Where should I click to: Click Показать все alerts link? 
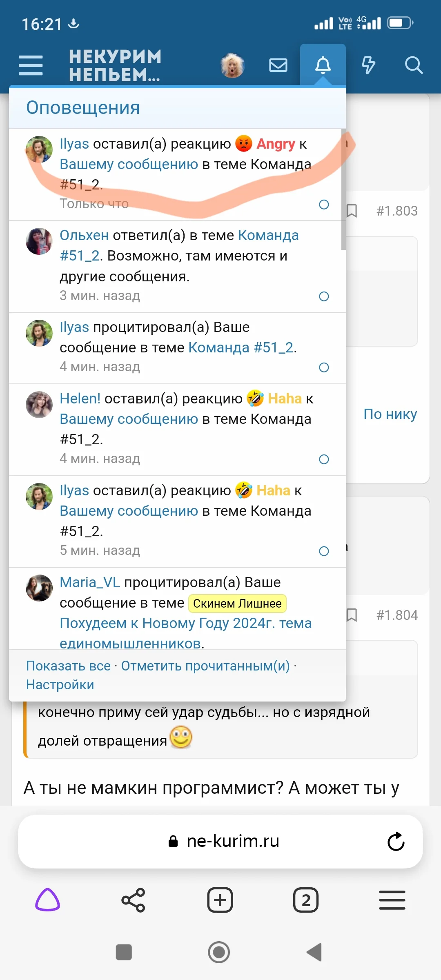(68, 666)
